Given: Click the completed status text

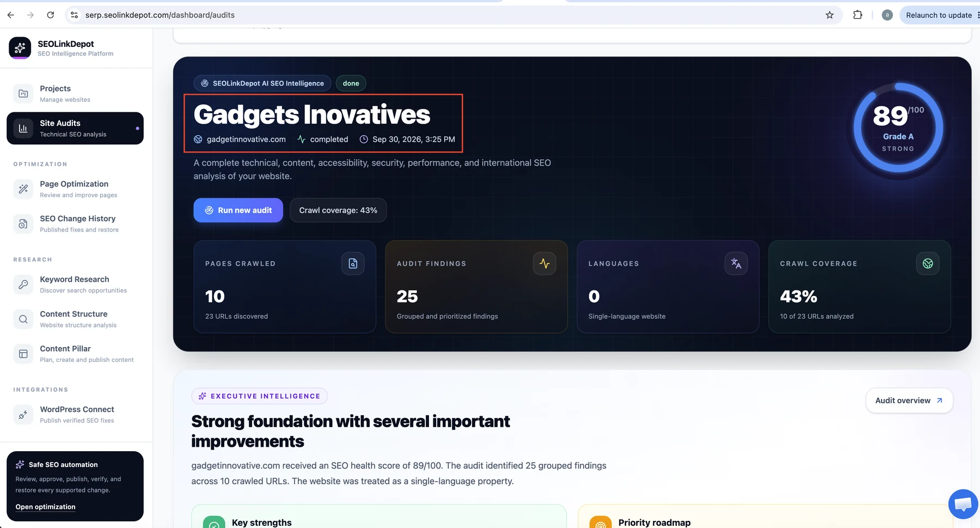Looking at the screenshot, I should click(329, 139).
